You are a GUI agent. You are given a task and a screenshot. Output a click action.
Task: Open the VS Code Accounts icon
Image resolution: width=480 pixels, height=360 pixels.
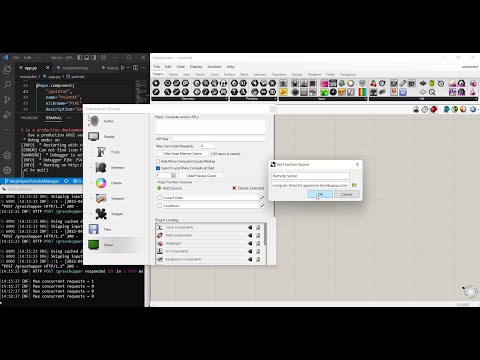coord(7,155)
